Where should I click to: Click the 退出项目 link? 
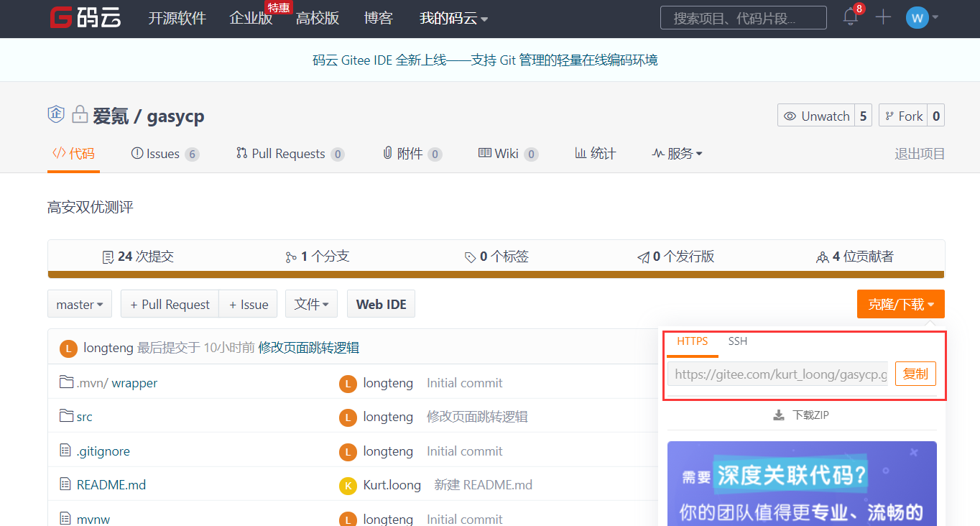(920, 154)
